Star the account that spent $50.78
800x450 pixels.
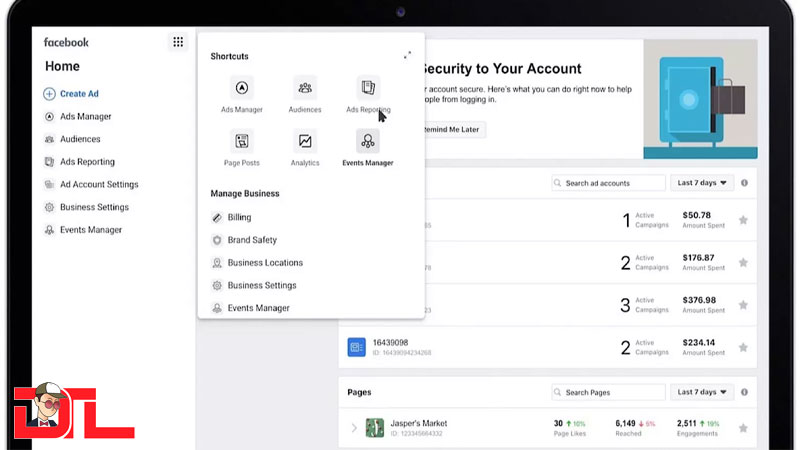(743, 220)
